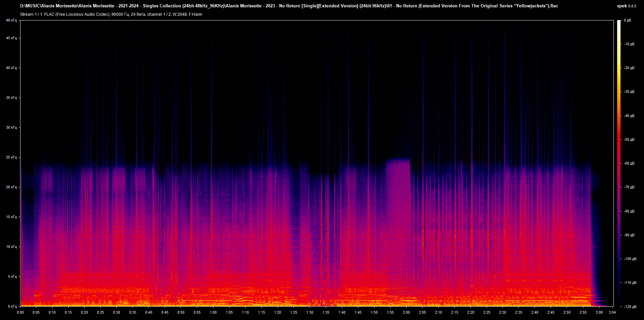Click the F:Hann window function label

(x=196, y=14)
